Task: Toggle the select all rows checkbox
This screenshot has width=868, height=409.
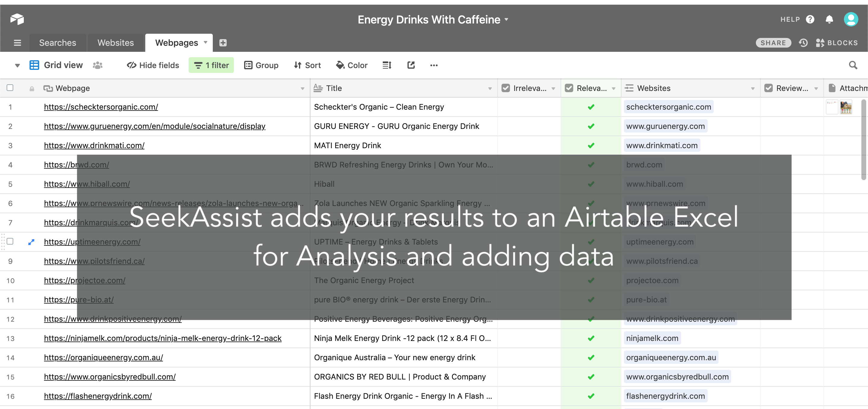Action: click(10, 88)
